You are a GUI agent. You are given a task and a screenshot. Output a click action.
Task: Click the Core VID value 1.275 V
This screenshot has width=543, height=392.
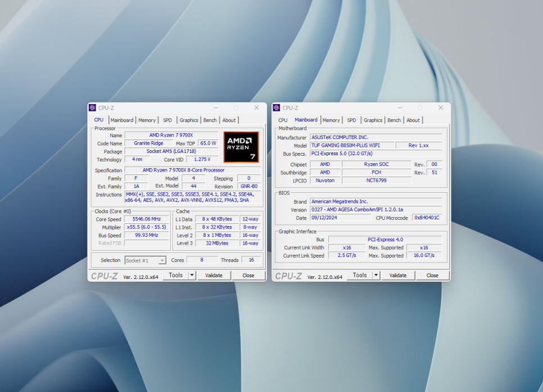click(x=202, y=159)
